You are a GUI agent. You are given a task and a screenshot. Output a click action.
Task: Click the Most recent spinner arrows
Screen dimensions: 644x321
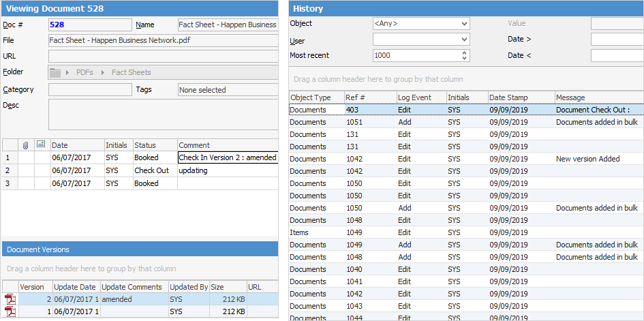click(465, 55)
